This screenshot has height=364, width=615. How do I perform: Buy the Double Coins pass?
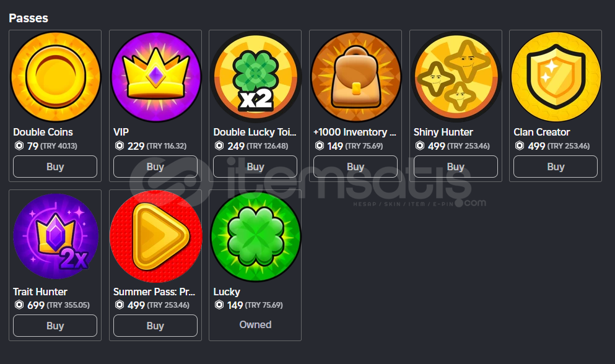[55, 167]
